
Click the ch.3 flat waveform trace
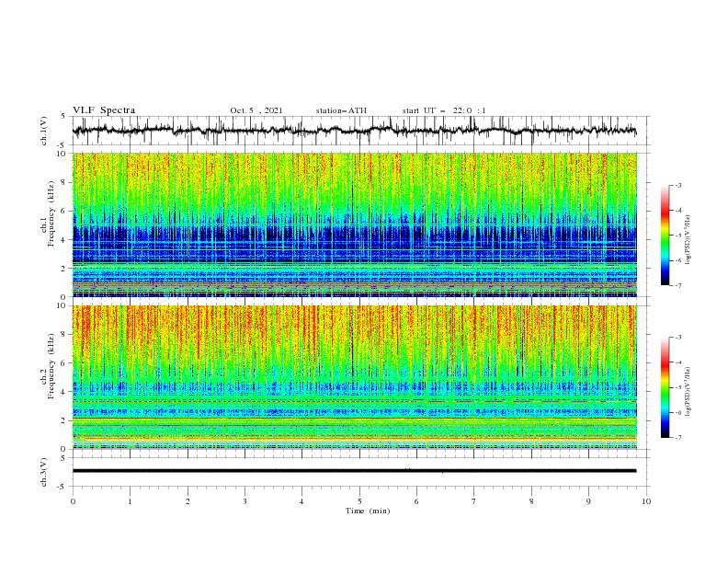click(354, 471)
